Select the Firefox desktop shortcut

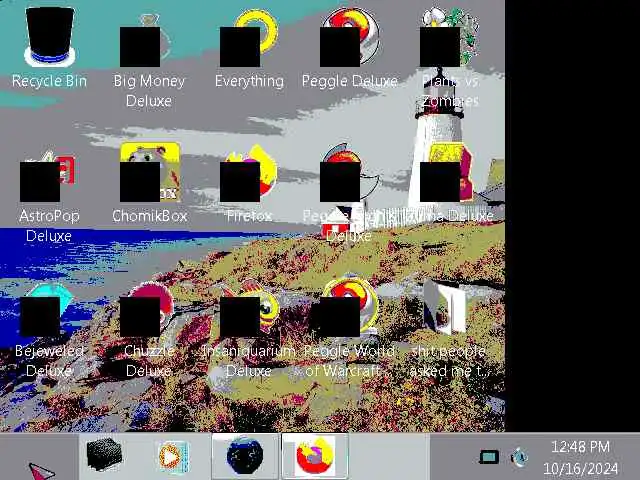(249, 173)
